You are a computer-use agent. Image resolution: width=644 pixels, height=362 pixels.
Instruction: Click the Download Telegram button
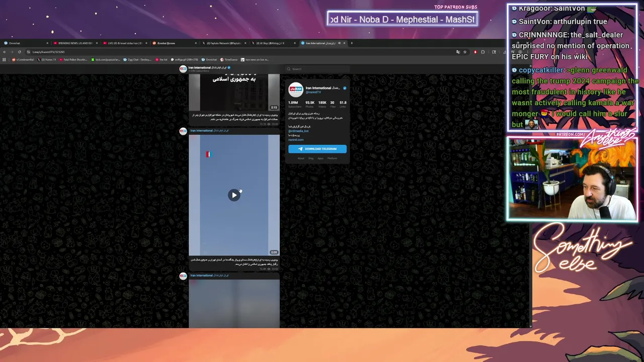[317, 149]
